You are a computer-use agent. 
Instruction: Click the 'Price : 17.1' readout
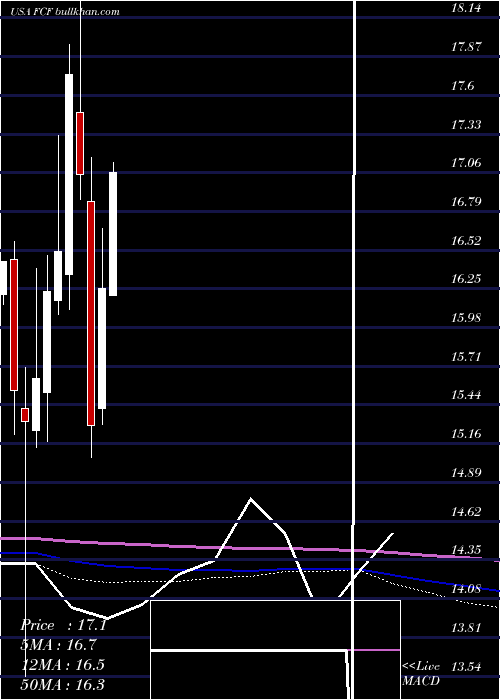(x=63, y=625)
